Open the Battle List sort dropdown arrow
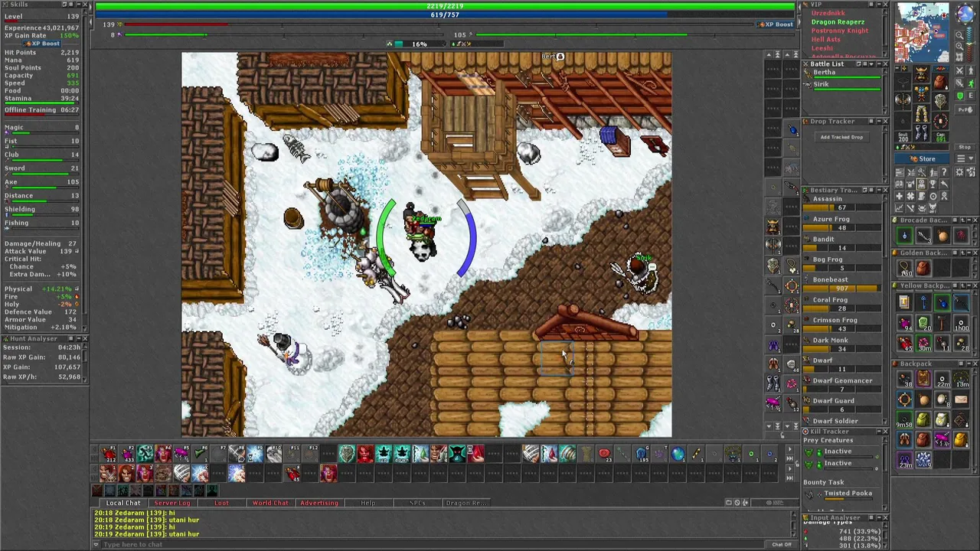This screenshot has height=551, width=980. (x=871, y=64)
